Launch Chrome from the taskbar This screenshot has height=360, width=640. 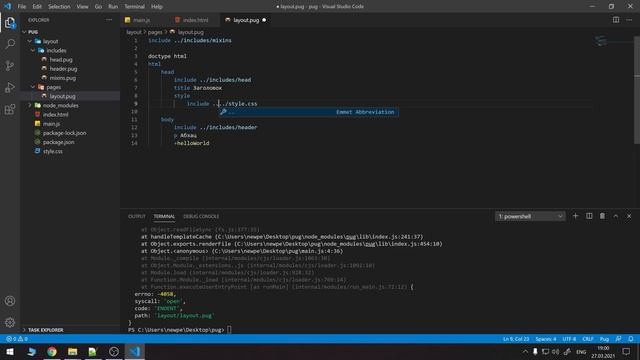click(x=52, y=351)
